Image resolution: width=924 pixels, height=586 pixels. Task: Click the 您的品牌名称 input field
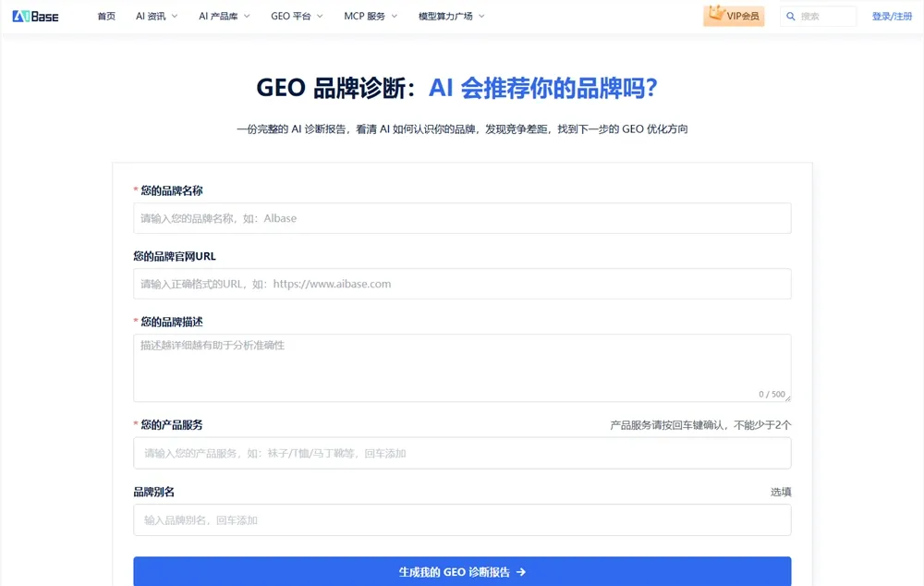(462, 218)
